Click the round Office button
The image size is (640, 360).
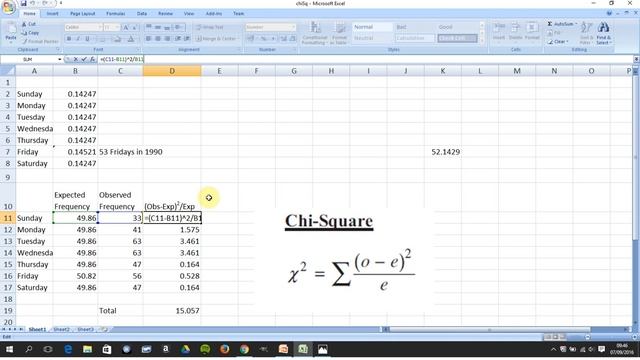point(8,7)
